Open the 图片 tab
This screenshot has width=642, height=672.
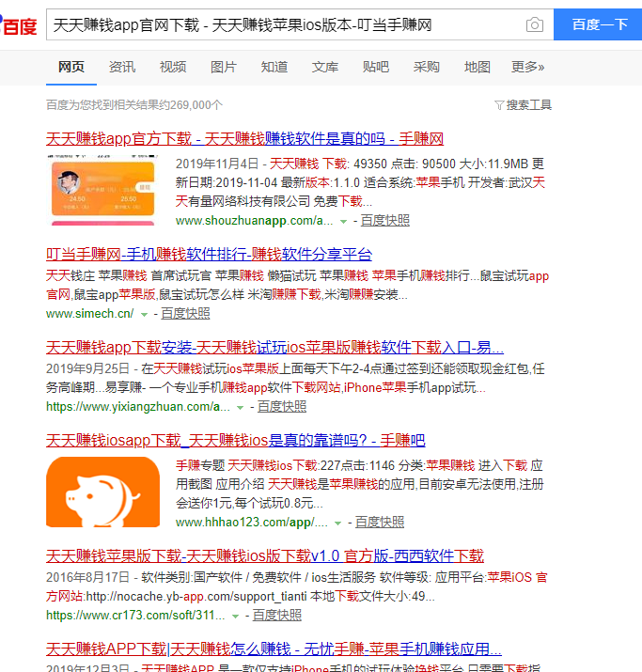tap(224, 67)
